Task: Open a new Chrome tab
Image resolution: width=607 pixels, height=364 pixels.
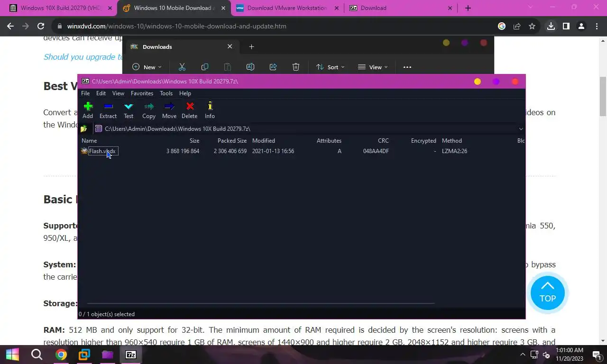Action: point(468,8)
